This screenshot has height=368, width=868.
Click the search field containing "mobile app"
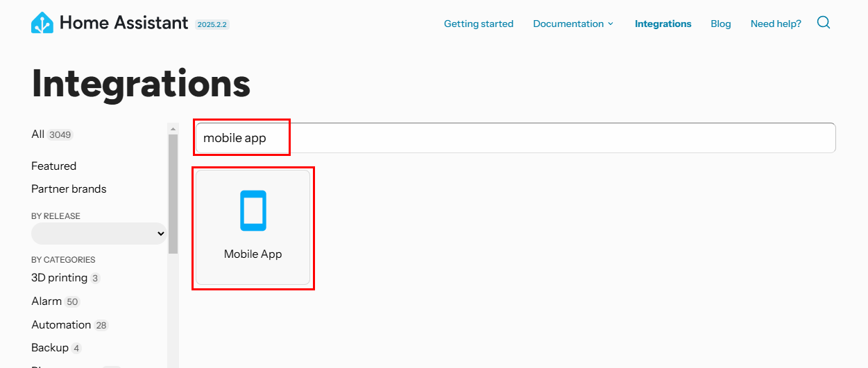(x=515, y=138)
